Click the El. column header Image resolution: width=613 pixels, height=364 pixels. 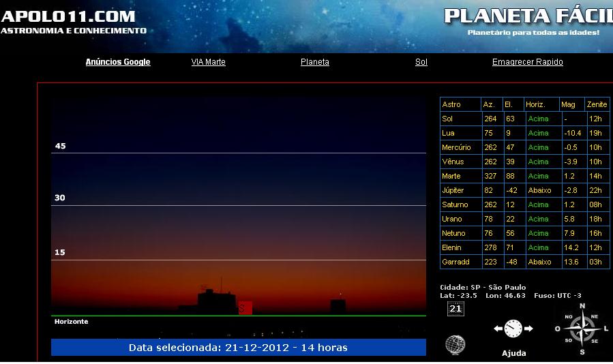(508, 104)
